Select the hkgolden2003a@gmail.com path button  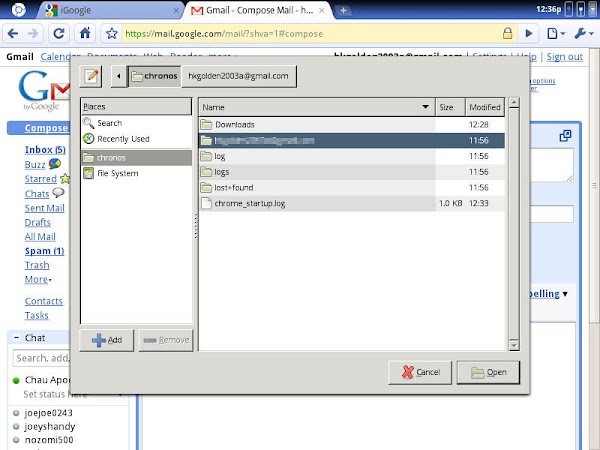click(x=238, y=76)
